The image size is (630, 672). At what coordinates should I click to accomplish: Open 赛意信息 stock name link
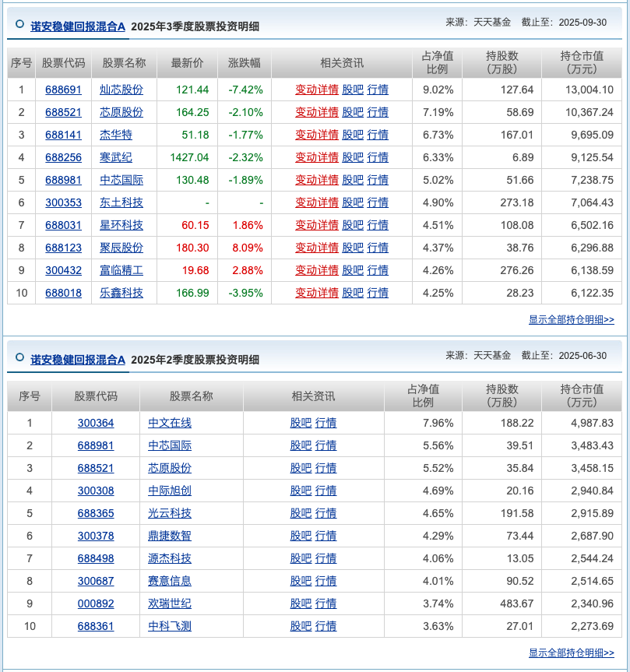click(170, 581)
